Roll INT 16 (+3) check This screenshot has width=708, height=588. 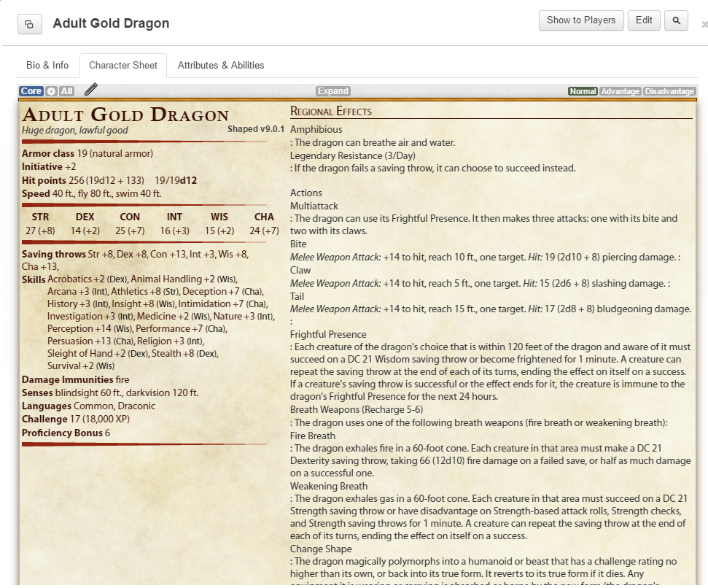click(x=174, y=224)
